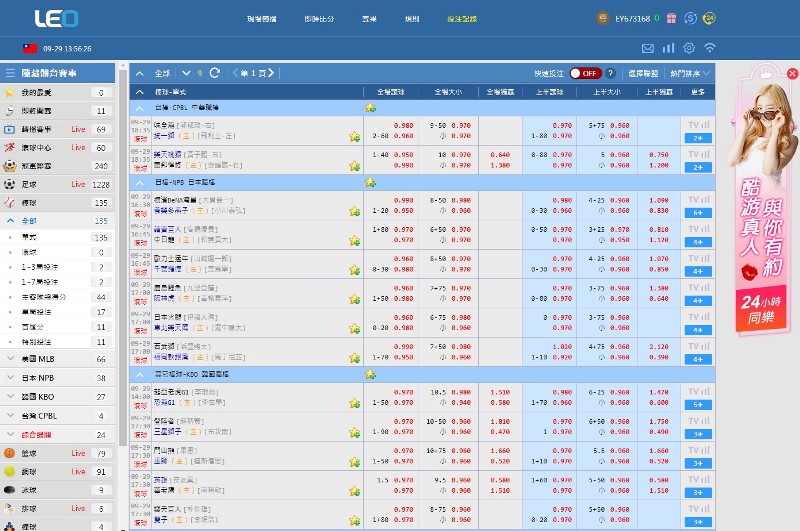Click the hamburger menu atop the left sidebar
This screenshot has width=800, height=531.
[x=10, y=73]
